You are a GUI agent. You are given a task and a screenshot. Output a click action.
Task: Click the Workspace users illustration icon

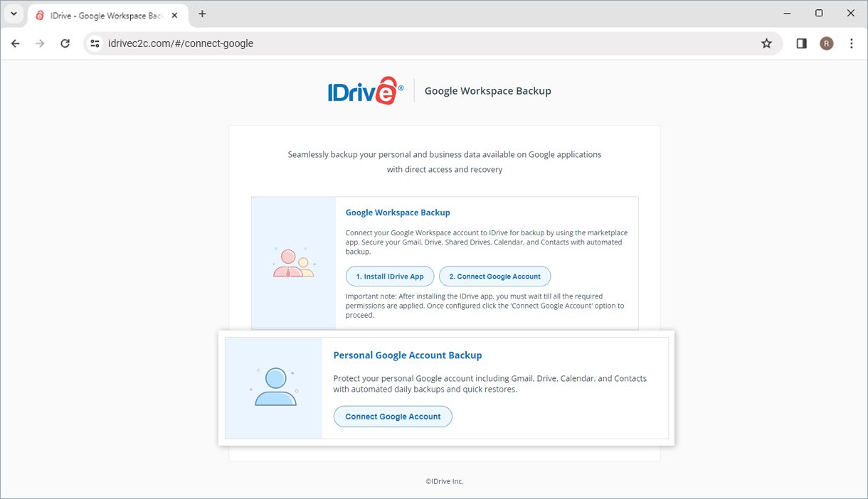click(x=293, y=262)
